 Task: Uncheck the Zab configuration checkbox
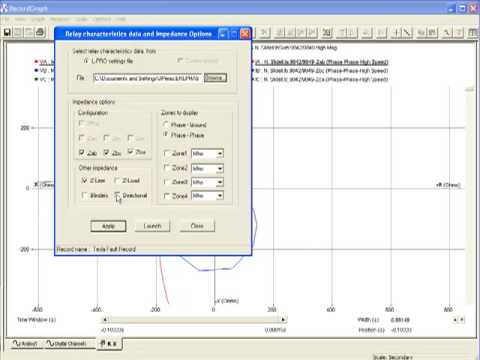point(82,152)
